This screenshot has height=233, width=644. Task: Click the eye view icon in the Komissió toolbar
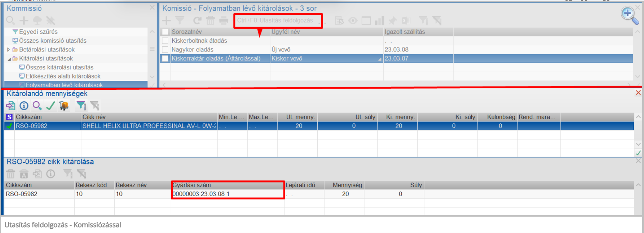353,20
